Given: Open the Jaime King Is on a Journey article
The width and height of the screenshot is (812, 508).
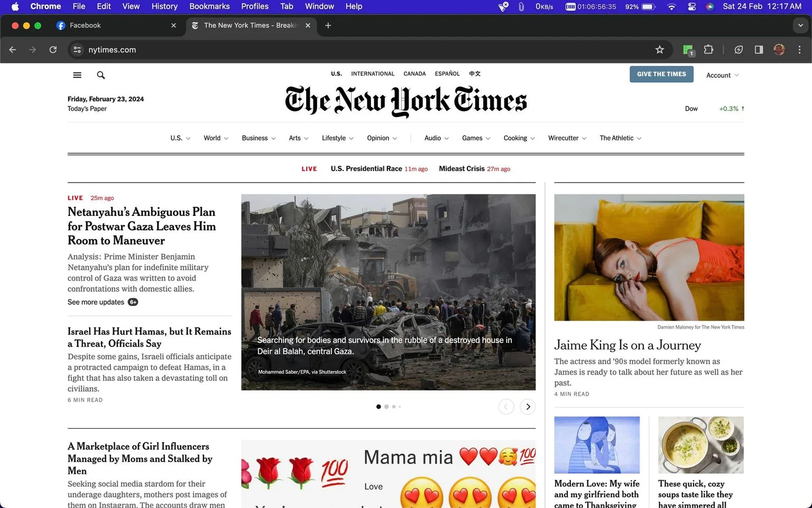Looking at the screenshot, I should click(628, 345).
